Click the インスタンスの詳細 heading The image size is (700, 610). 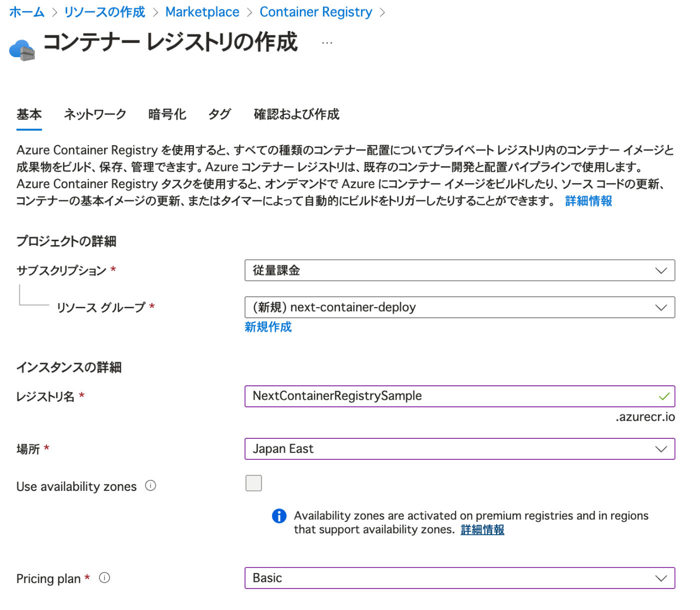(69, 367)
